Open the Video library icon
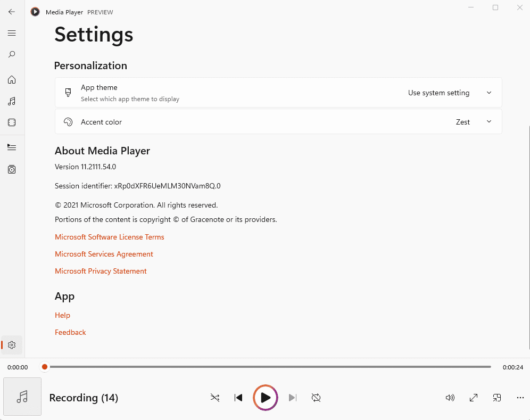Screen dimensions: 530x420 pos(12,122)
